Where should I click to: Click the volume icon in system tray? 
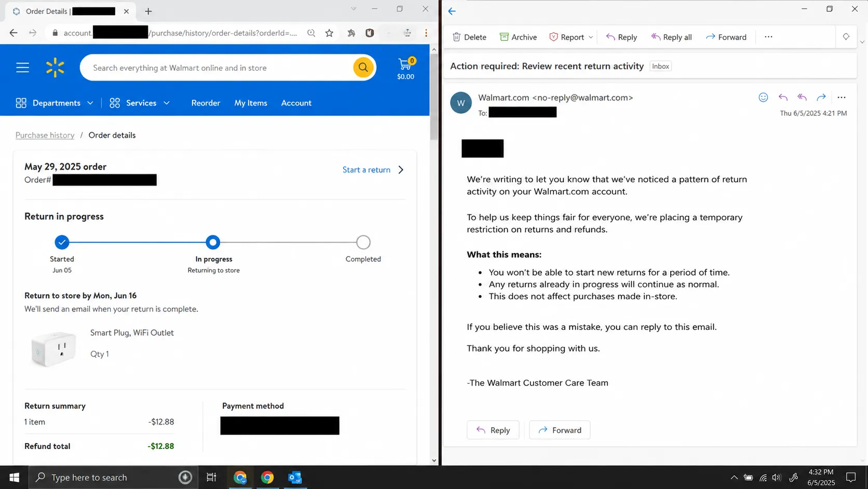click(777, 478)
